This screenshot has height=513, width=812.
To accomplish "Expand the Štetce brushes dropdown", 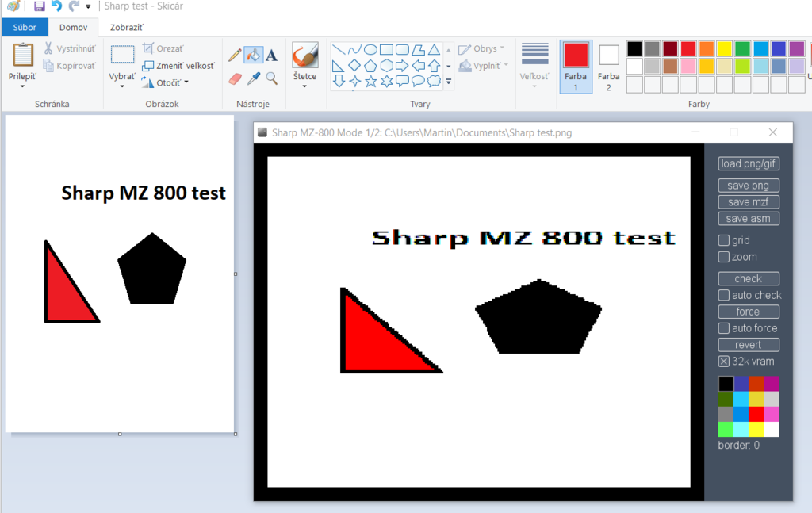I will (x=304, y=86).
